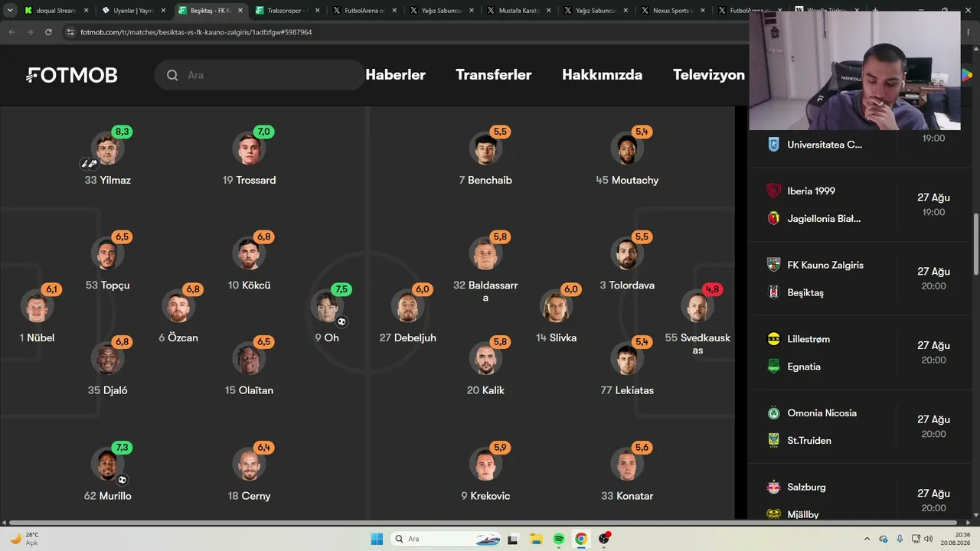This screenshot has height=551, width=980.
Task: Open the Lillestrøm vs Egnatia match
Action: tap(859, 353)
